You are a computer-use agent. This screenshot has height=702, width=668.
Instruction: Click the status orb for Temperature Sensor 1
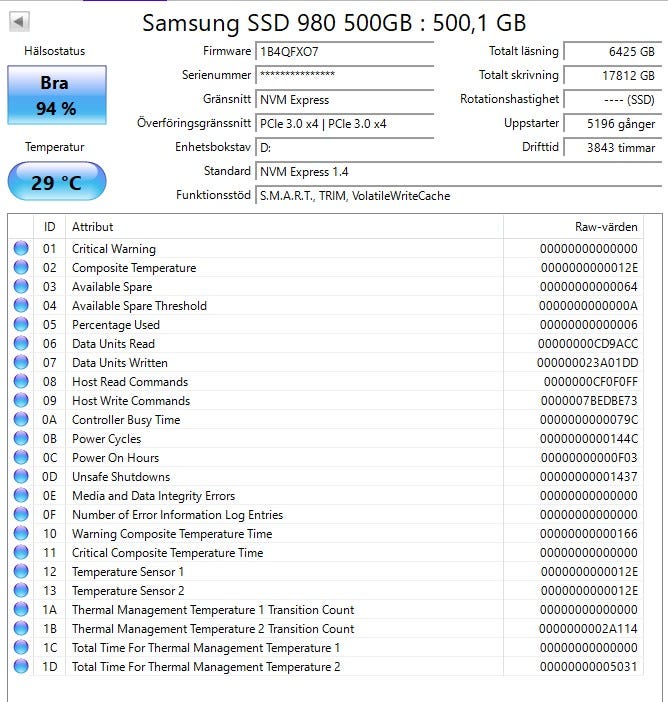[x=21, y=571]
